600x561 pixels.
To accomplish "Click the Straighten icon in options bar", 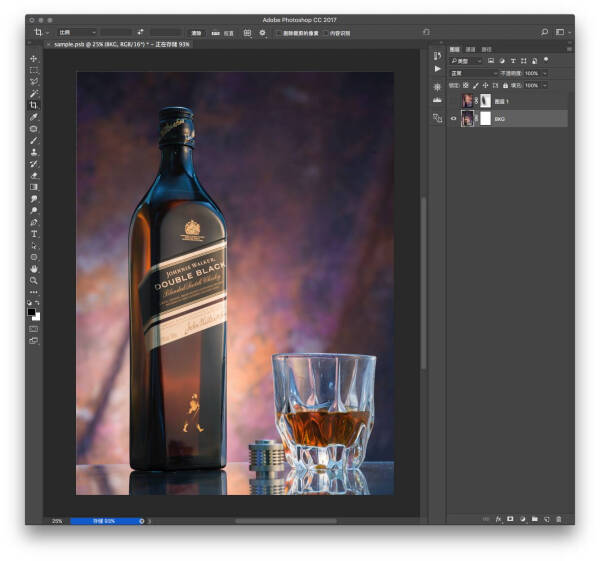I will click(x=216, y=33).
